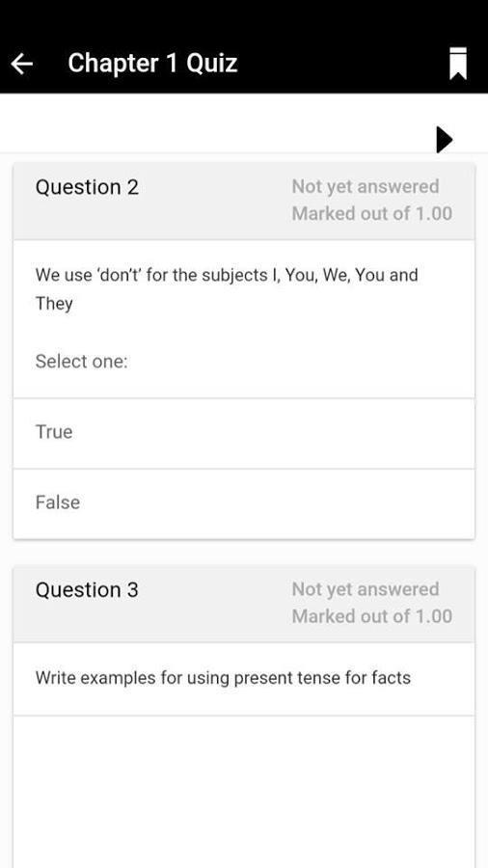Tap the word 'They' in Question 2
The width and height of the screenshot is (488, 868).
pyautogui.click(x=54, y=304)
